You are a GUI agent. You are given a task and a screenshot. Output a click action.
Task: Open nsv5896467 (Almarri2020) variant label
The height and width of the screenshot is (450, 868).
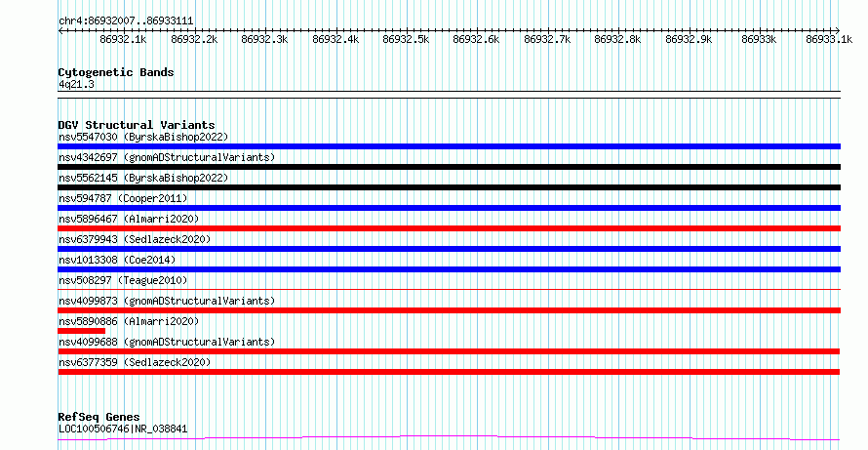[x=129, y=219]
